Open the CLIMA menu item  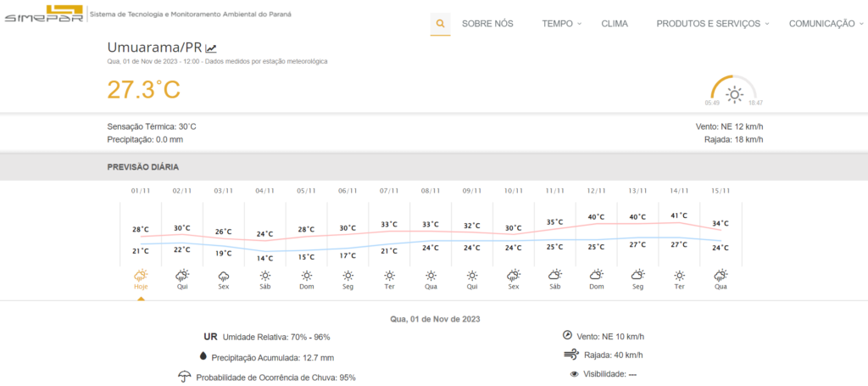[615, 24]
